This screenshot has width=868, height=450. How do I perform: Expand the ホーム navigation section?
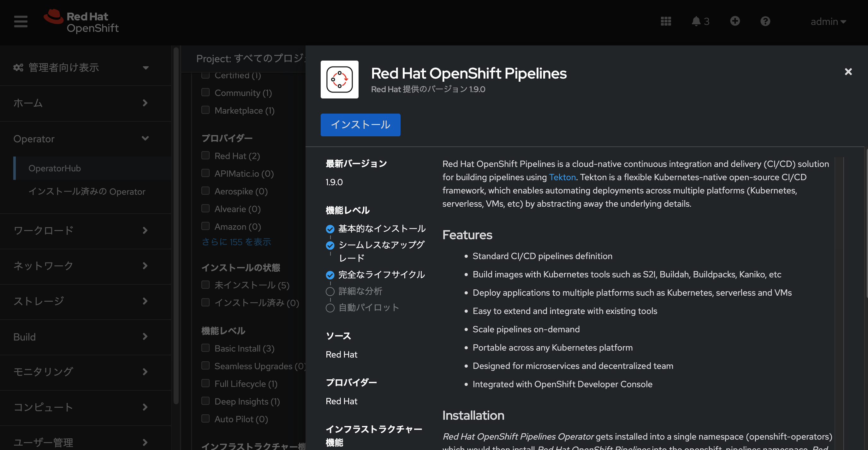tap(86, 103)
